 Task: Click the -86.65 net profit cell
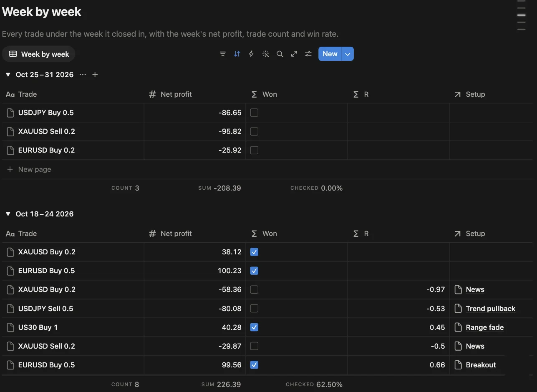point(195,113)
